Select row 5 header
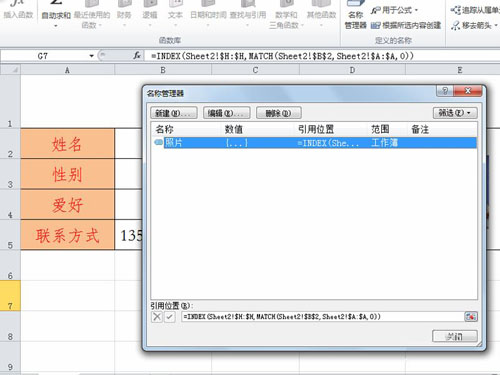This screenshot has width=500, height=375. point(10,235)
